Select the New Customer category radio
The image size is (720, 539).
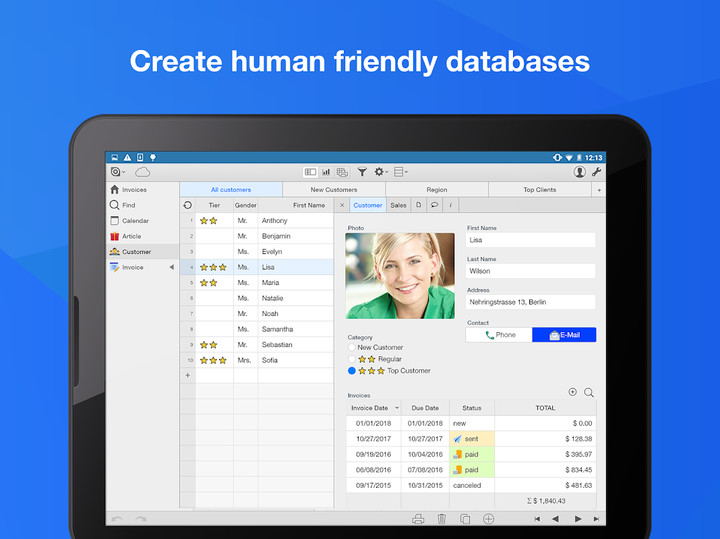click(352, 348)
